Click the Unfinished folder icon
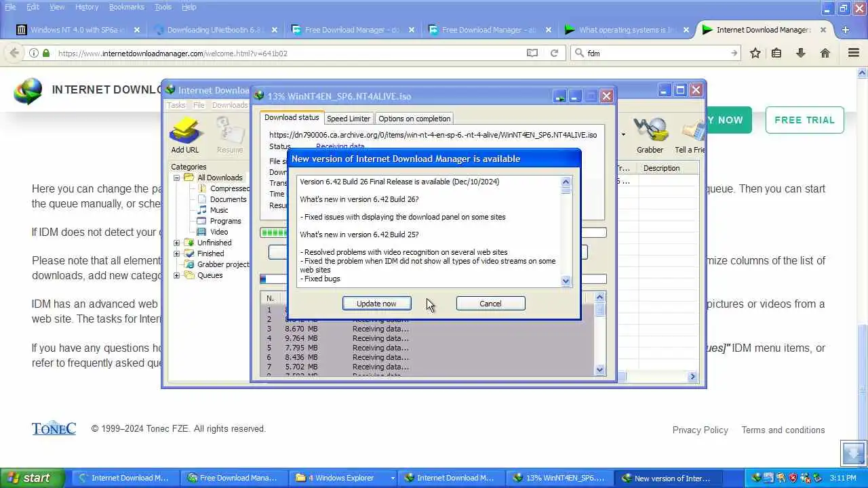868x488 pixels. pos(189,243)
